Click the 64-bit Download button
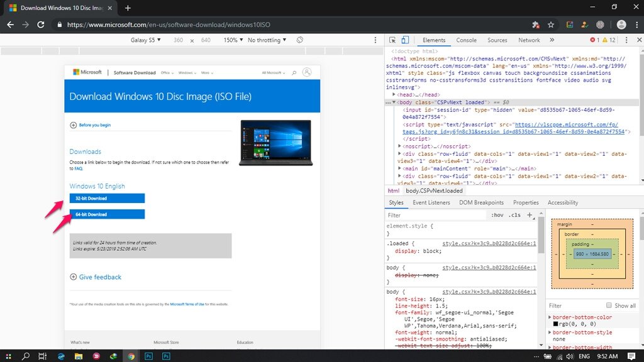Viewport: 644px width, 362px height. coord(107,214)
